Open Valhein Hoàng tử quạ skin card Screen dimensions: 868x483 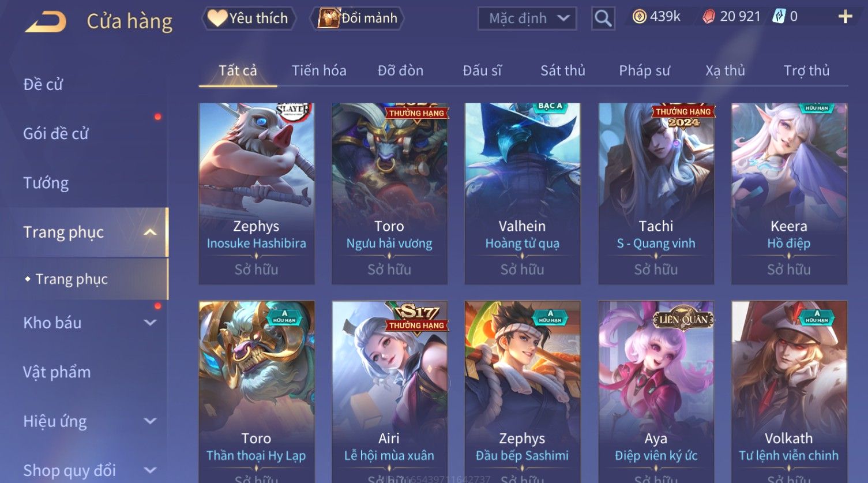click(x=523, y=194)
